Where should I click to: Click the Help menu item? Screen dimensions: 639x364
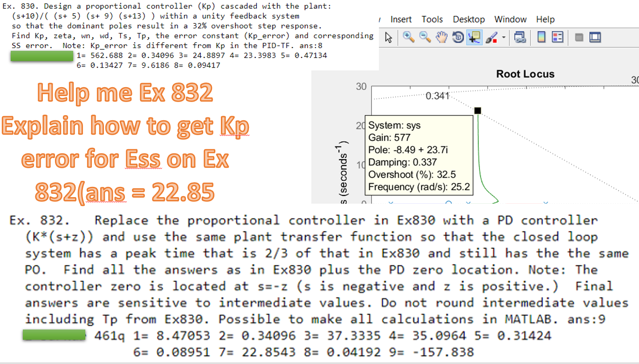pos(545,19)
